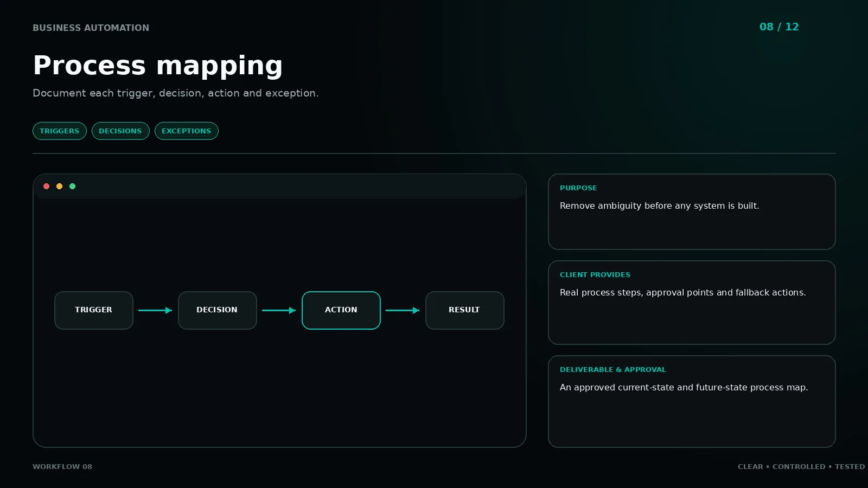Viewport: 868px width, 488px height.
Task: Click the '08 / 12' slide counter
Action: pos(779,27)
